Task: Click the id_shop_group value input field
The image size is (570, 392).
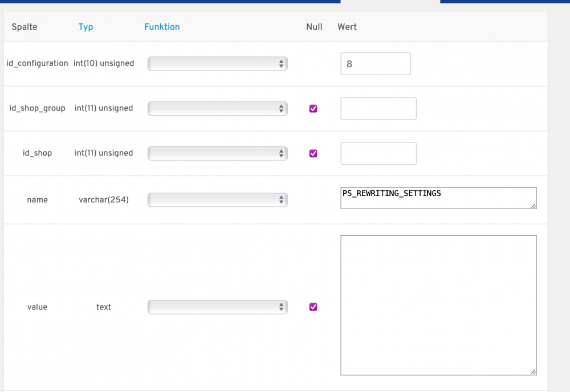Action: click(x=378, y=108)
